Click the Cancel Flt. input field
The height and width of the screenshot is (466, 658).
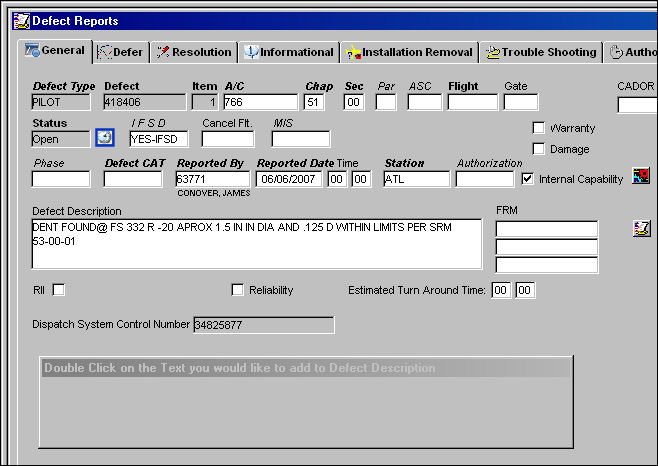[227, 139]
